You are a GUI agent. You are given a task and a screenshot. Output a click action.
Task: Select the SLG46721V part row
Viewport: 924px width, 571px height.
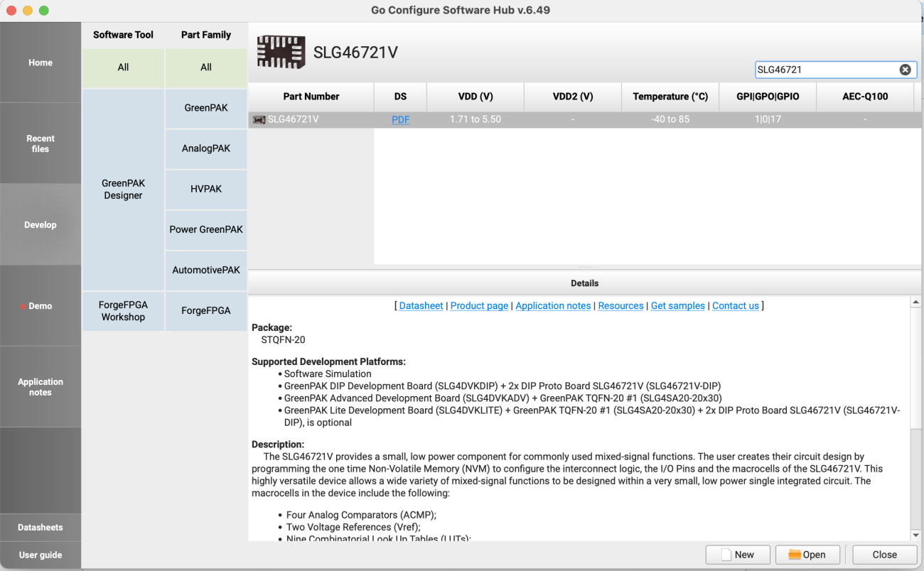pos(585,120)
